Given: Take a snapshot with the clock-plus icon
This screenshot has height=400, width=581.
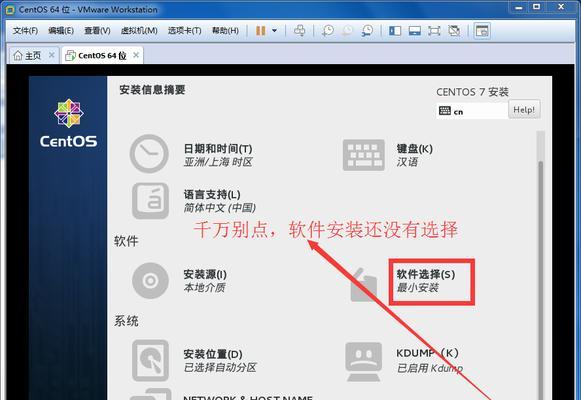Looking at the screenshot, I should (328, 30).
